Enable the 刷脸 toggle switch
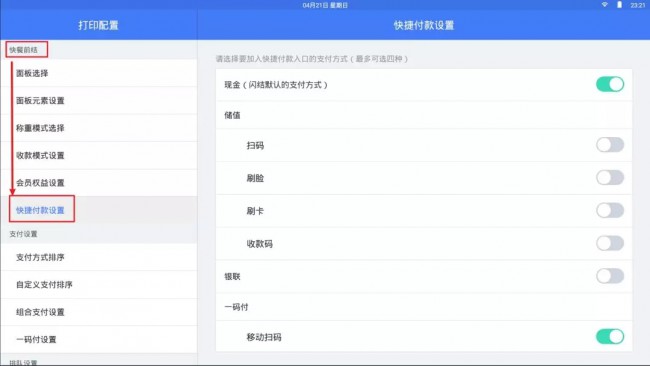Viewport: 650px width, 366px height. [x=610, y=178]
